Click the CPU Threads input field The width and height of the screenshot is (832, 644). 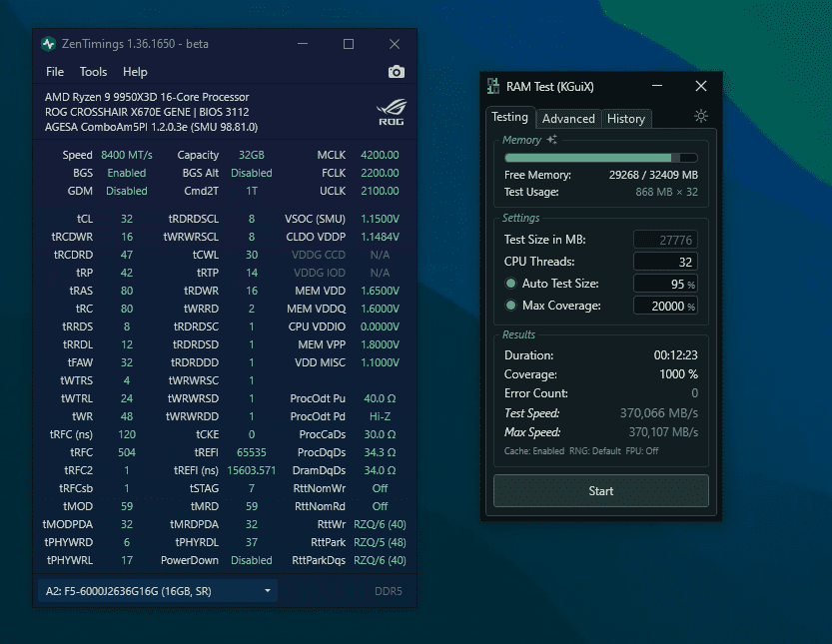click(665, 262)
